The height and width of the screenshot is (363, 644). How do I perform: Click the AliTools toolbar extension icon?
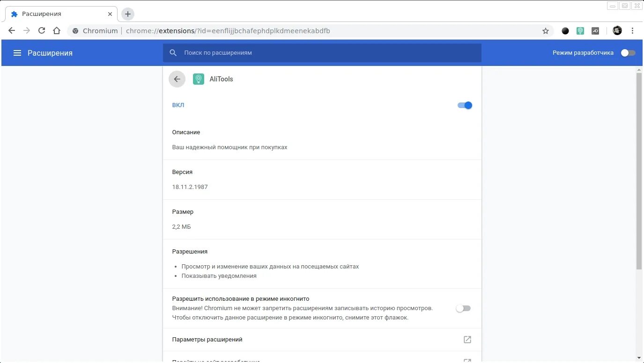tap(580, 31)
